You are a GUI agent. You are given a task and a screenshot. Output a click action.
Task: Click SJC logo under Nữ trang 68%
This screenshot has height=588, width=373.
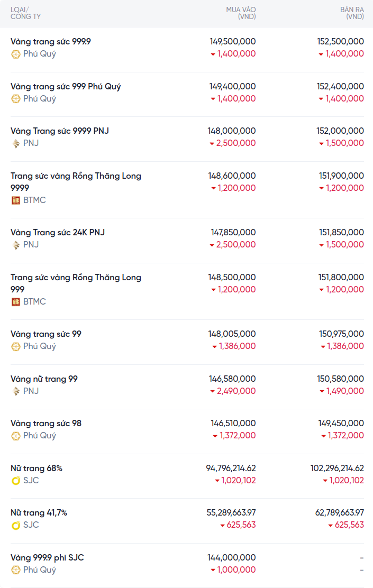click(16, 481)
